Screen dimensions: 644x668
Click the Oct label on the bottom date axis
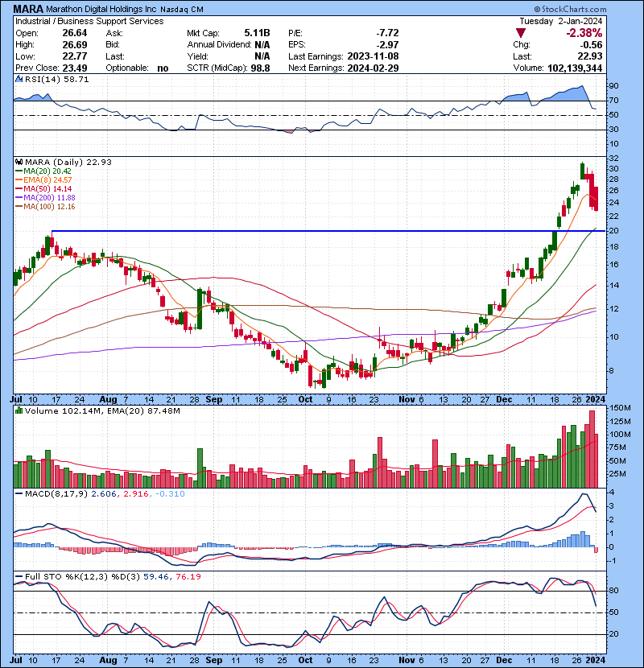[305, 660]
